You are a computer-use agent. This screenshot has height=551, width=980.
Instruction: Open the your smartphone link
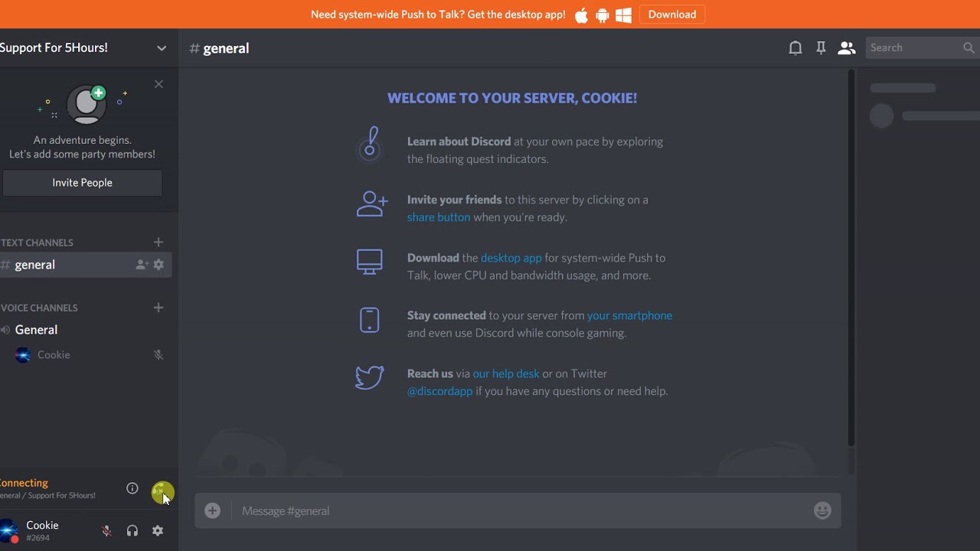point(629,315)
